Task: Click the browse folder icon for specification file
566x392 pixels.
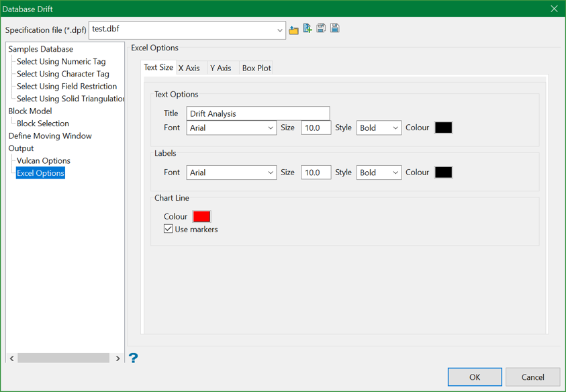Action: 293,30
